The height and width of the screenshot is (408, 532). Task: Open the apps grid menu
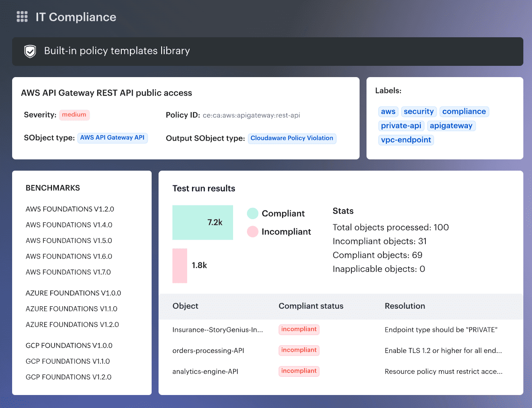click(22, 17)
